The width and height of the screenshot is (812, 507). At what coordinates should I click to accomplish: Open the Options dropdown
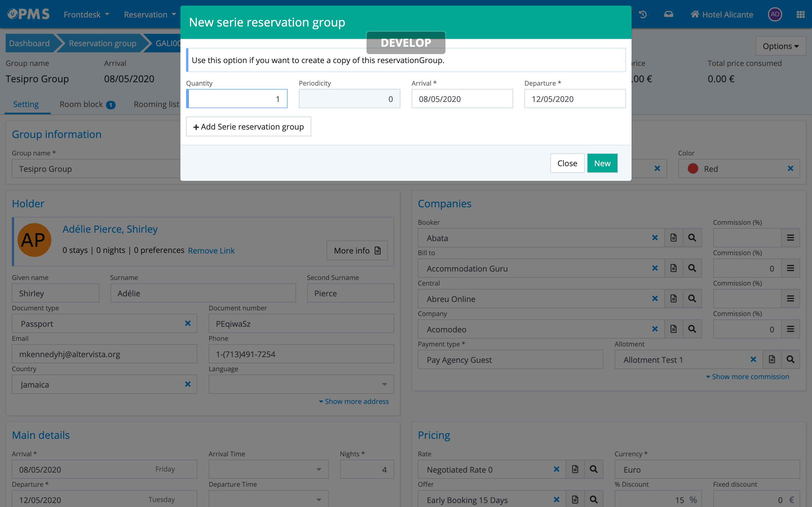(780, 46)
